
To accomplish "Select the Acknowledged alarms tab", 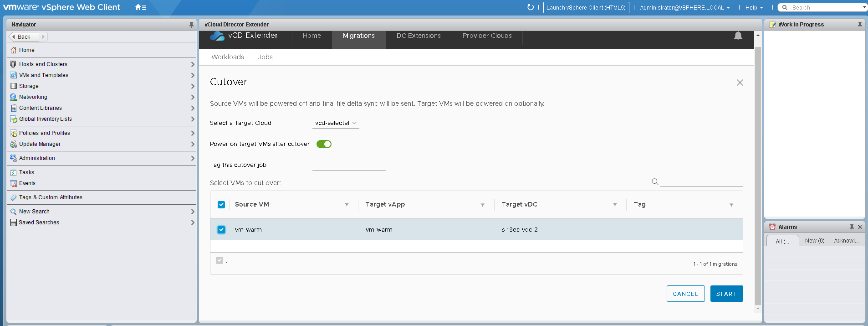I will point(846,241).
